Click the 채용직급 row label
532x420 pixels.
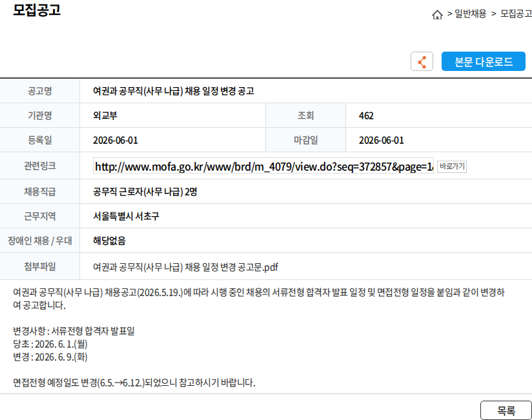[x=39, y=192]
